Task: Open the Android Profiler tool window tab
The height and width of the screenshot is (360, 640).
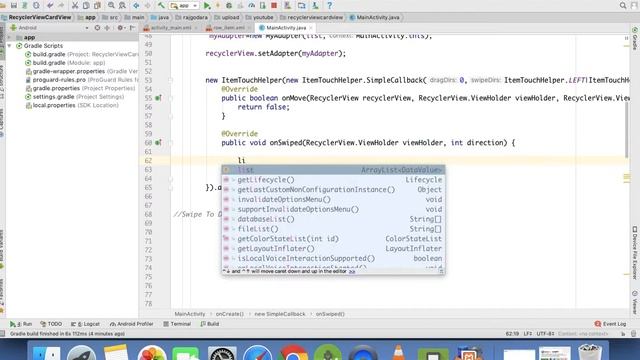Action: (x=131, y=324)
